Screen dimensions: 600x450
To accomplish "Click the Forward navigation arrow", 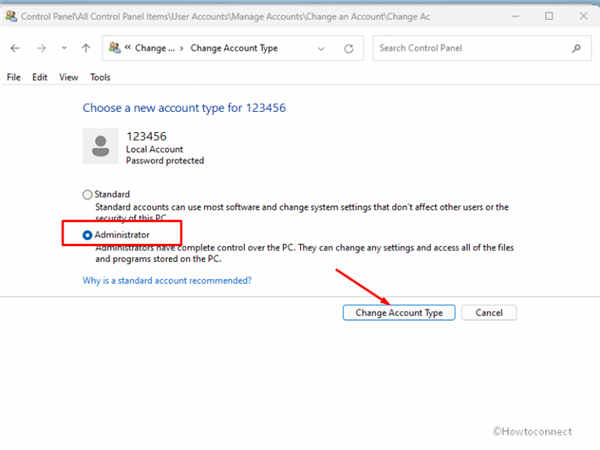I will 41,48.
